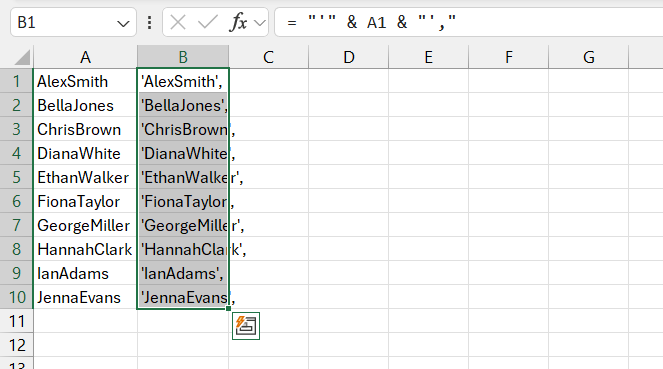Viewport: 663px width, 369px height.
Task: Open the Name Box dropdown arrow
Action: click(x=123, y=23)
